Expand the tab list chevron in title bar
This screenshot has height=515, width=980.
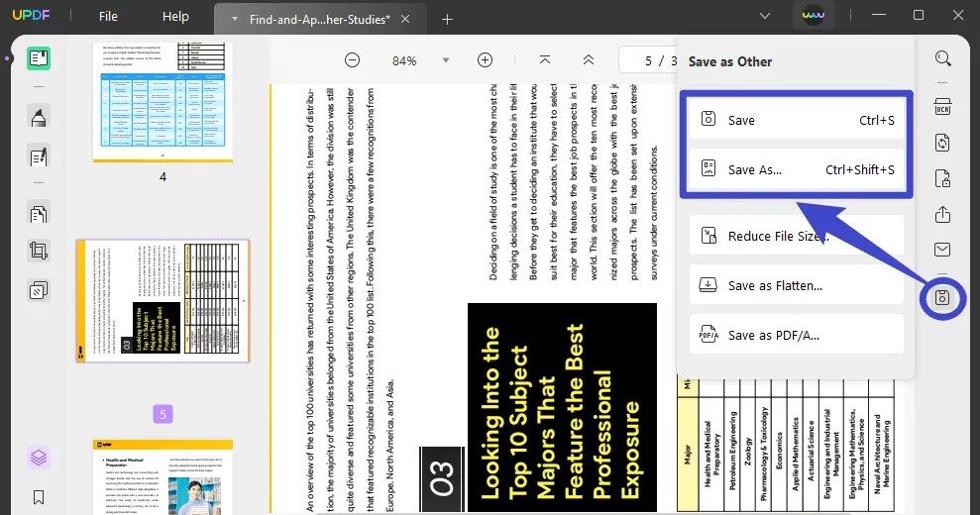click(x=764, y=16)
